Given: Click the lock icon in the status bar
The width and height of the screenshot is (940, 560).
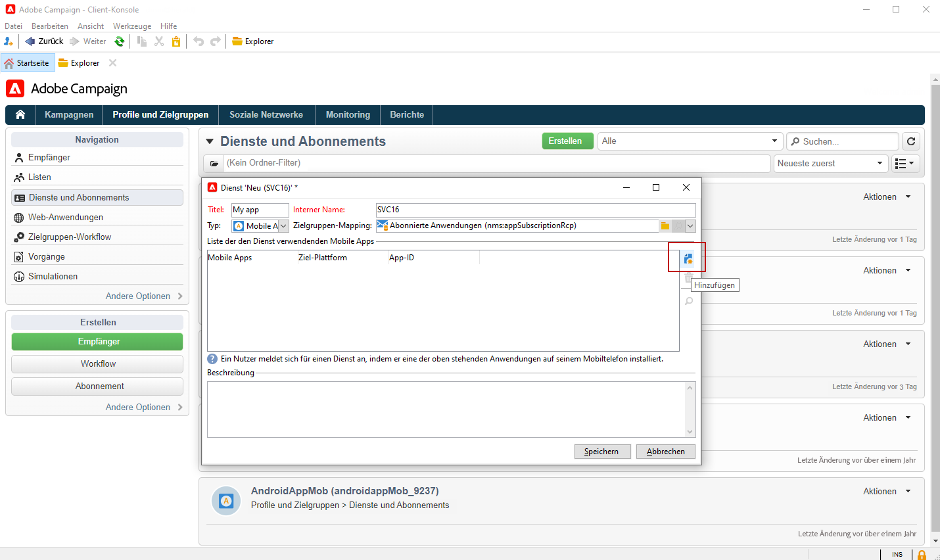Looking at the screenshot, I should click(x=922, y=555).
